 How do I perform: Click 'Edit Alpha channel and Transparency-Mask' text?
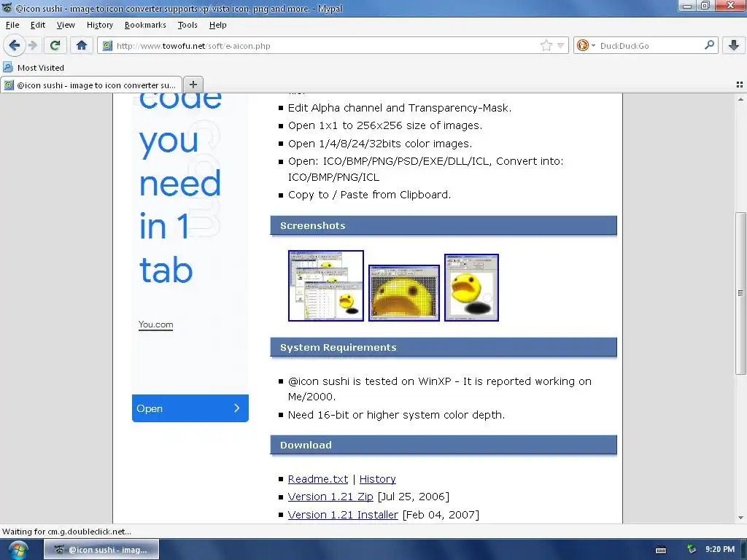[x=400, y=108]
